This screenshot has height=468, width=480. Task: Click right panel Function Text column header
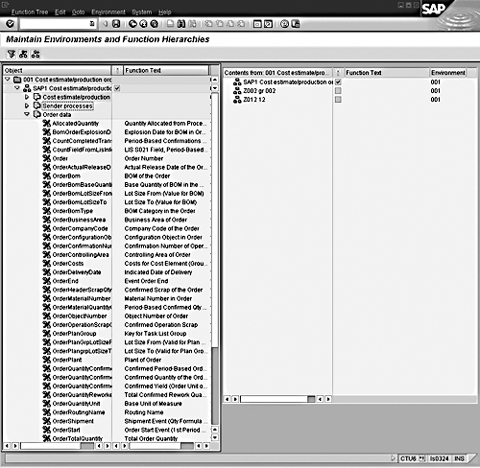[x=387, y=73]
